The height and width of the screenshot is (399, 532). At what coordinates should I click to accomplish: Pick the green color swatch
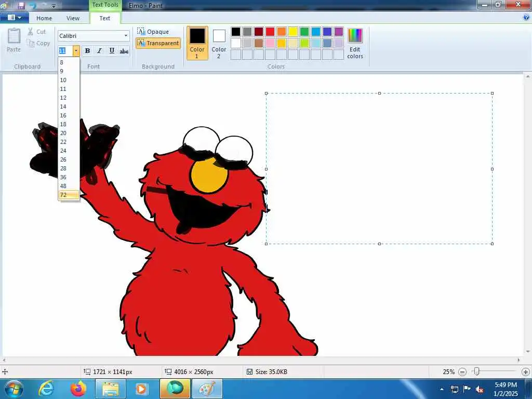click(304, 32)
